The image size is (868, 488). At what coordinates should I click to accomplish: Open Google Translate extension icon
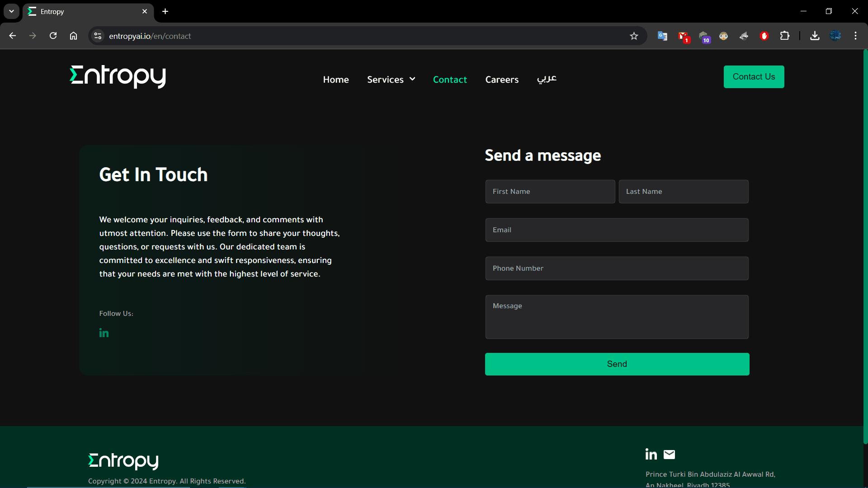click(x=662, y=36)
